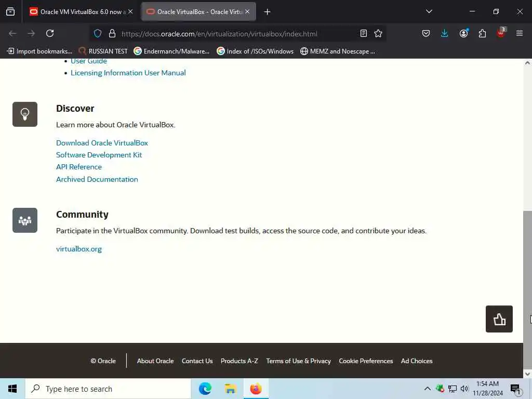532x399 pixels.
Task: Click scrollbar down arrow
Action: 527,374
